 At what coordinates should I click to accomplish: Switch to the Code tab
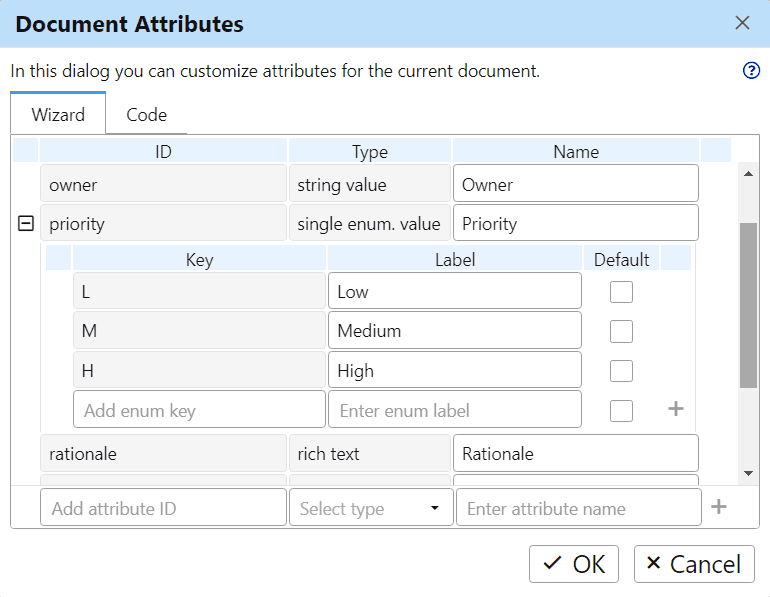pos(146,115)
